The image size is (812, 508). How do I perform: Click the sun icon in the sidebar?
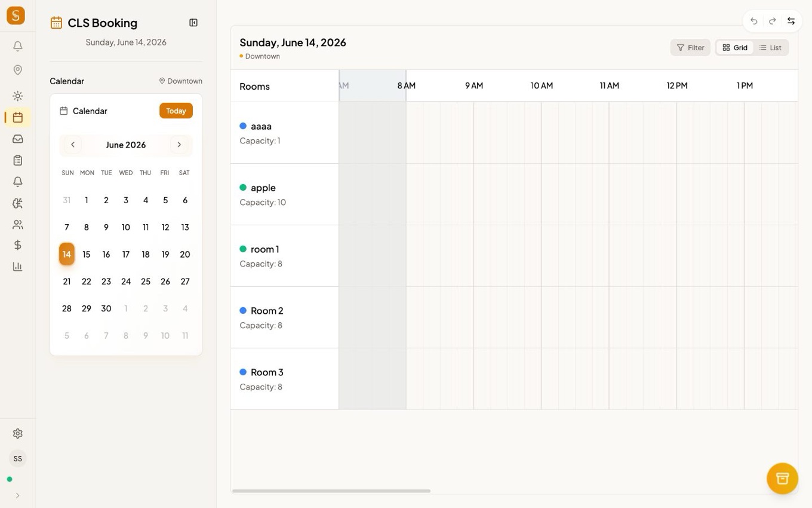(x=18, y=96)
